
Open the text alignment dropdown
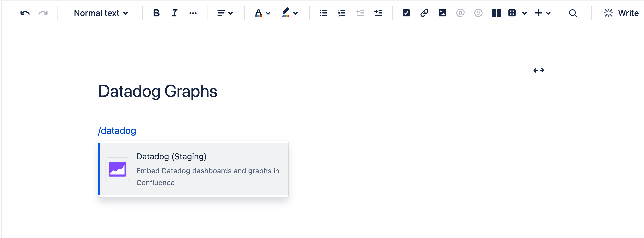click(225, 13)
